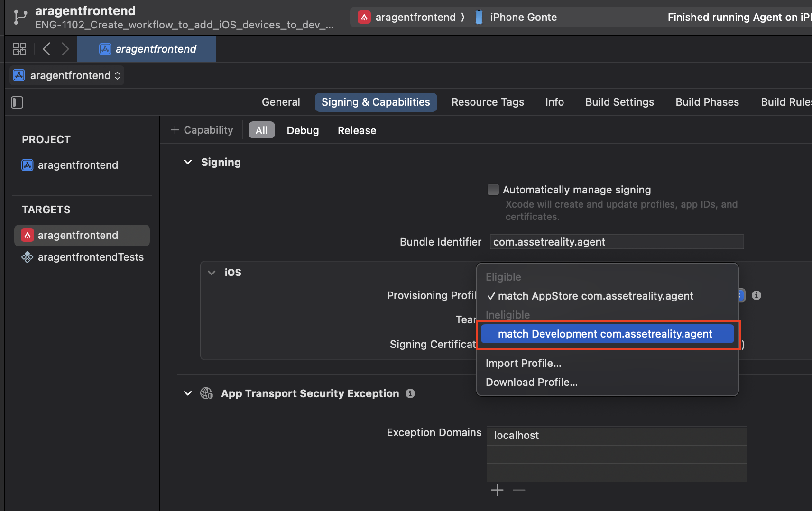This screenshot has height=511, width=812.
Task: Filter capabilities by Debug configuration
Action: 303,130
